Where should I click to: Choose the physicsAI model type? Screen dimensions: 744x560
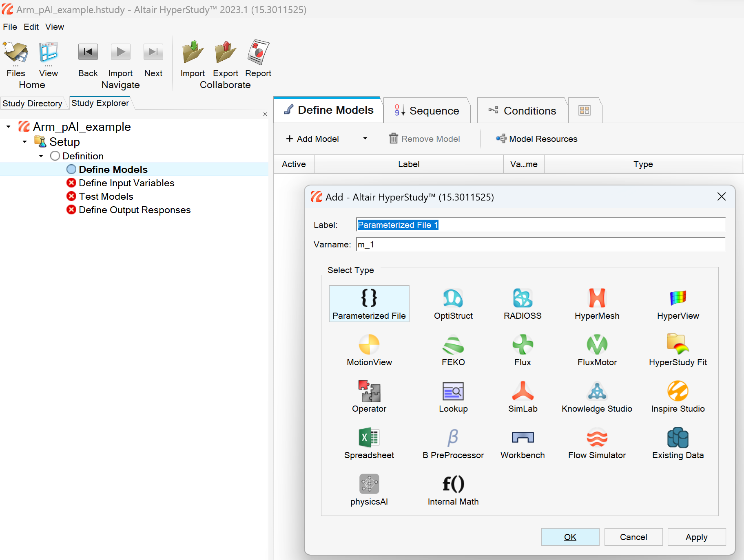(x=369, y=489)
